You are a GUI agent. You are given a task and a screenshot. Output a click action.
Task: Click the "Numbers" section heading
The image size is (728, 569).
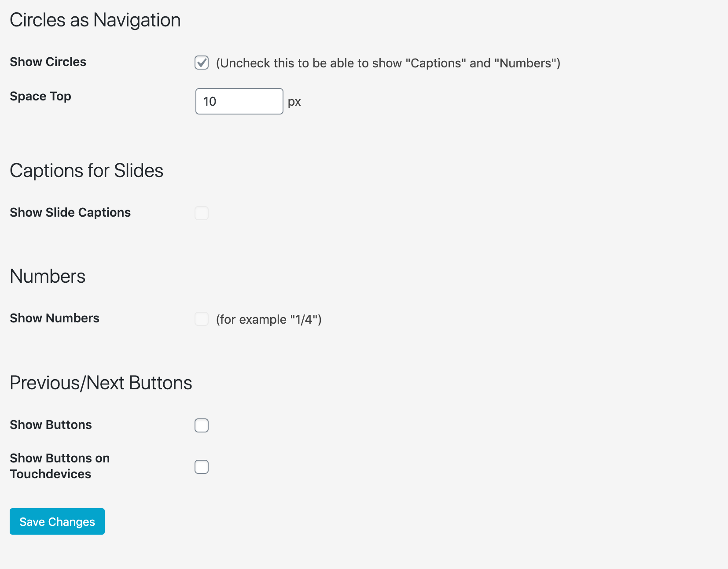click(x=48, y=277)
